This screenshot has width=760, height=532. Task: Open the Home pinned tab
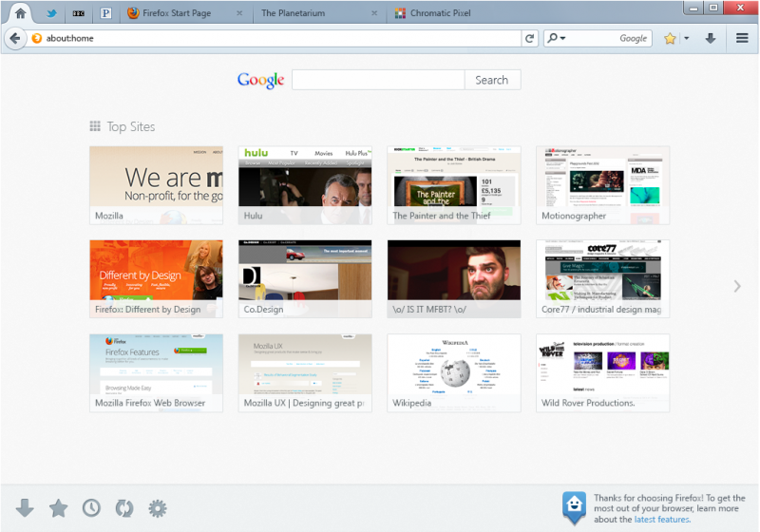[20, 13]
